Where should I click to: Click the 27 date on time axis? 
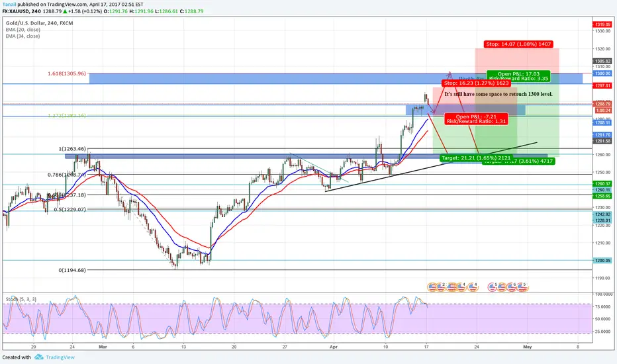tap(285, 347)
